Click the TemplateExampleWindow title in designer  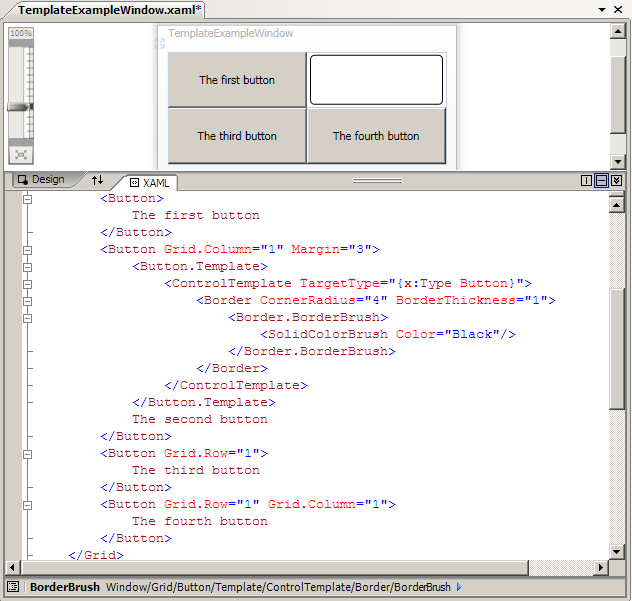click(231, 33)
